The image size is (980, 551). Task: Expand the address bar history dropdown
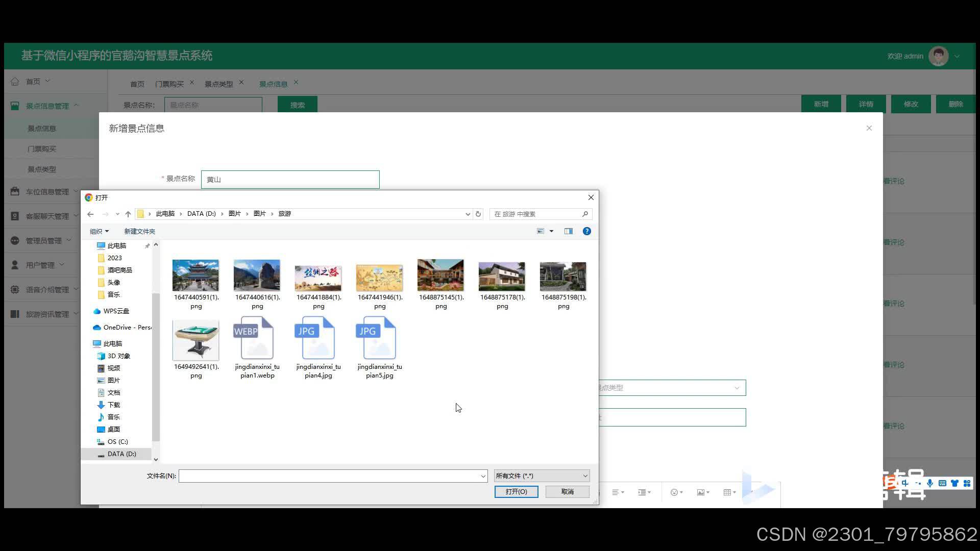[468, 214]
